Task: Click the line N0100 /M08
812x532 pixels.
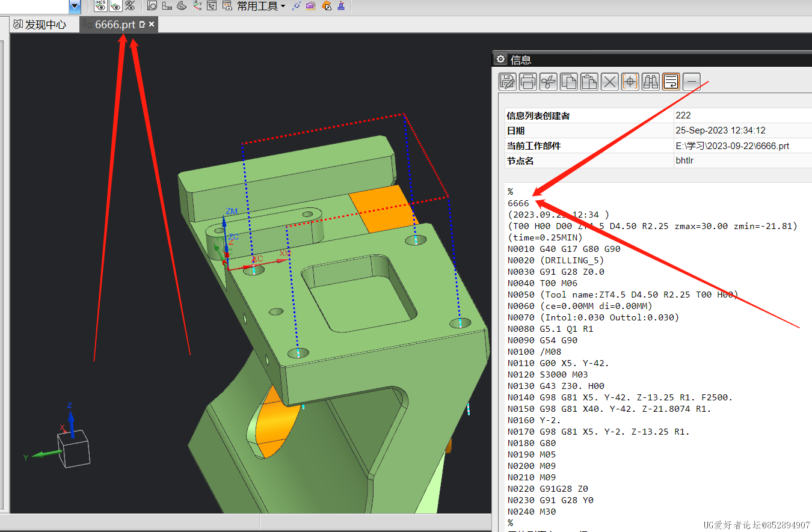Action: 534,352
